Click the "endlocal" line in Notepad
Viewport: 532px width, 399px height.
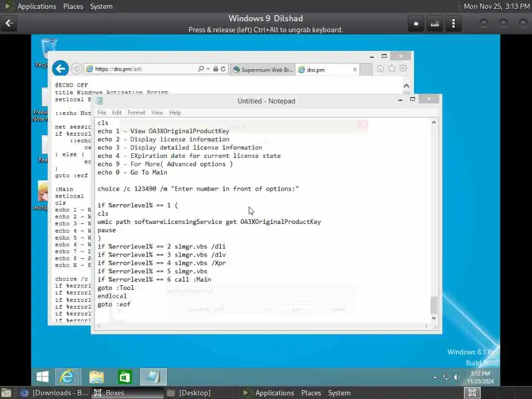click(112, 296)
